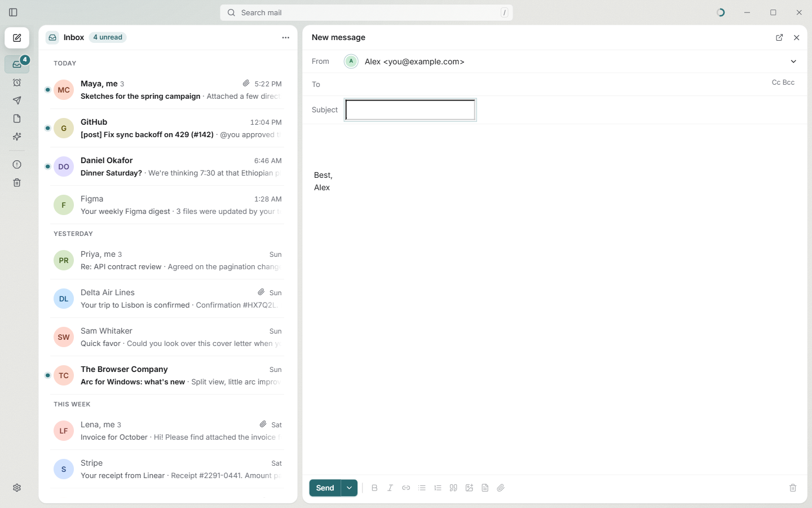Open the Sent paper plane folder
This screenshot has height=508, width=812.
[x=17, y=101]
